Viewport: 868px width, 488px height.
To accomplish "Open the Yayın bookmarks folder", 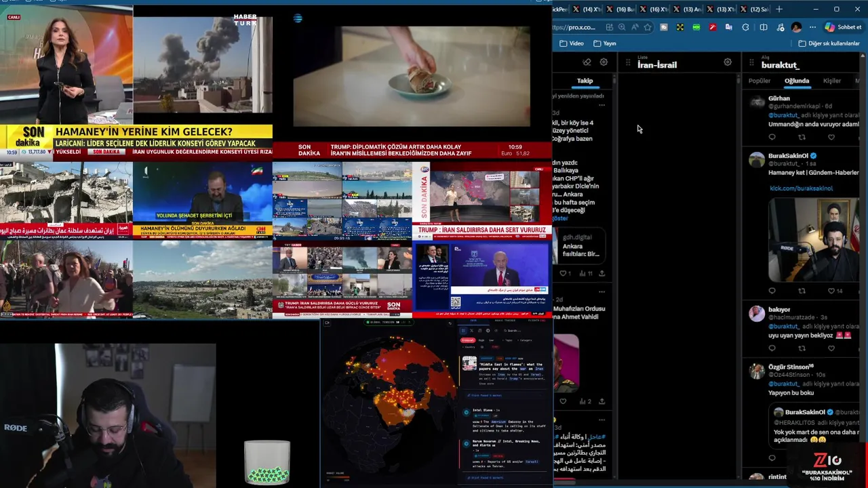I will pos(605,43).
